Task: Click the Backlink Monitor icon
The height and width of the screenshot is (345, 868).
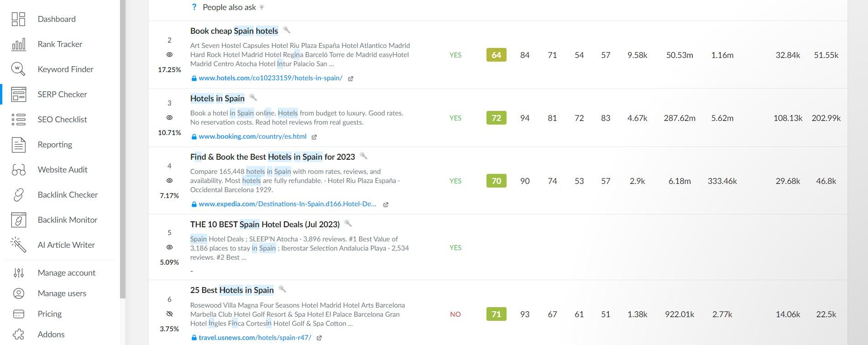Action: [x=18, y=220]
